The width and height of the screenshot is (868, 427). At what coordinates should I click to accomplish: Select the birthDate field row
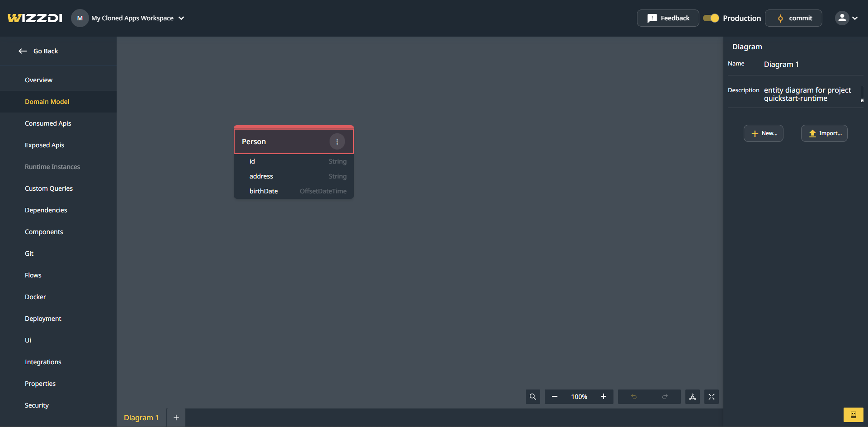pos(294,191)
